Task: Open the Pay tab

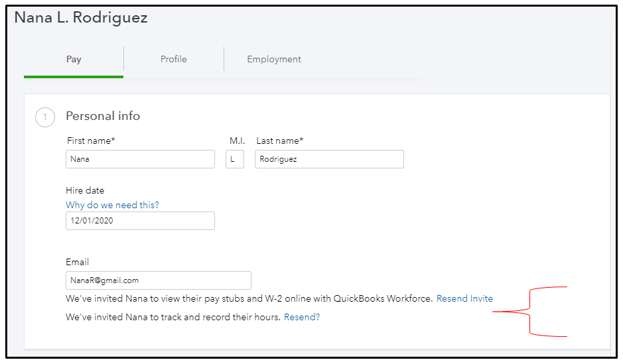Action: tap(74, 59)
